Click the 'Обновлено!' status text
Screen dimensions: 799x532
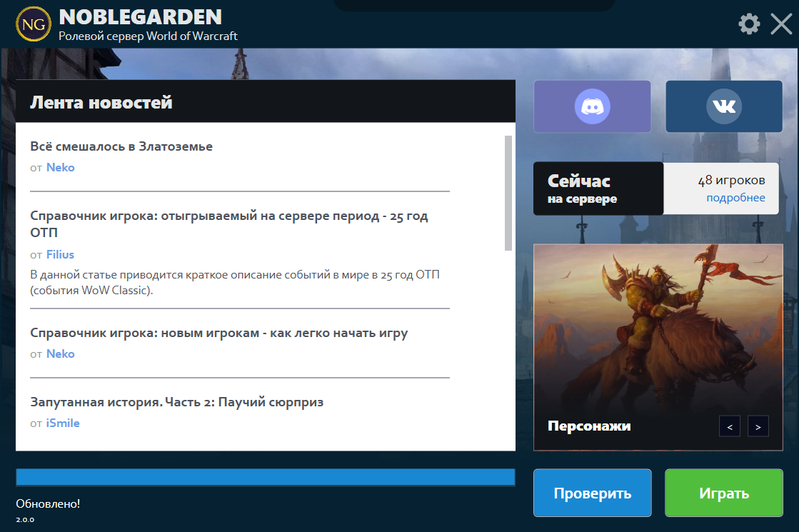(x=48, y=503)
